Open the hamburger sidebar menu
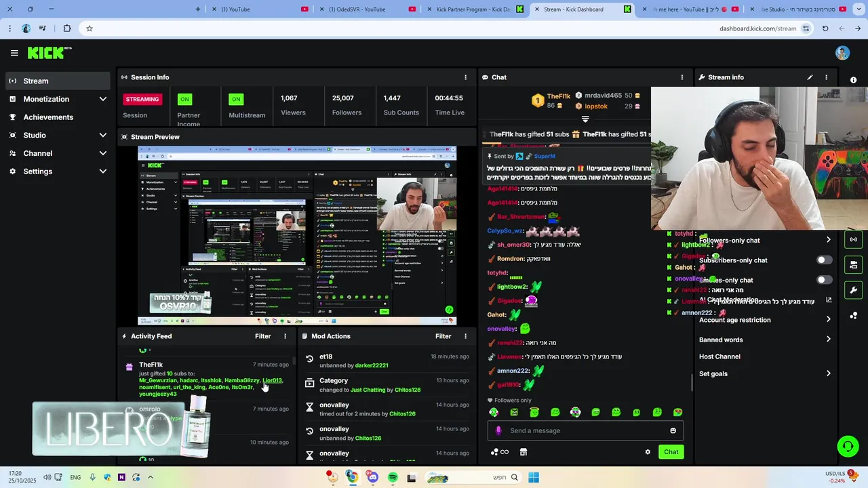 coord(14,53)
